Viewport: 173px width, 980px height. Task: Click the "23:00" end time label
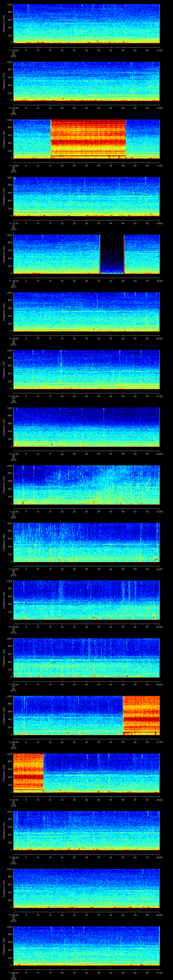[160, 511]
